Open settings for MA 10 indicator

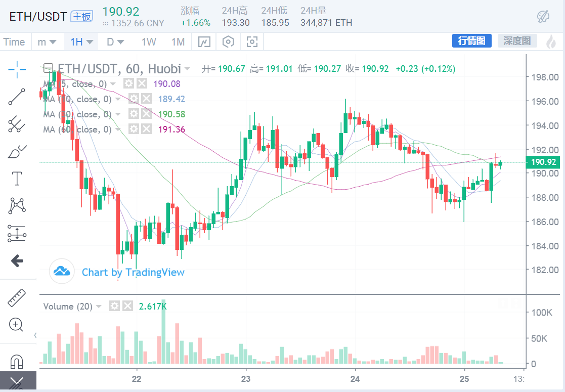pos(134,99)
